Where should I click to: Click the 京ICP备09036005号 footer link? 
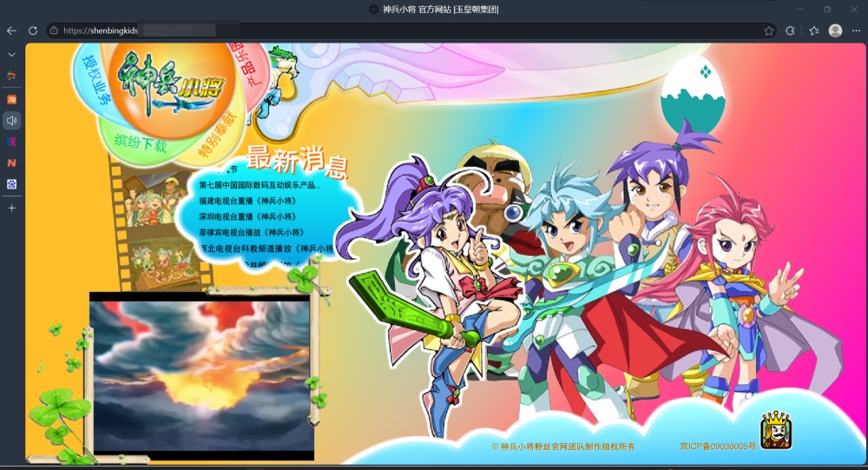(718, 447)
